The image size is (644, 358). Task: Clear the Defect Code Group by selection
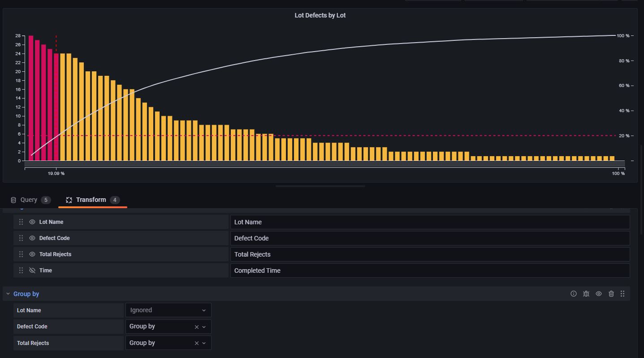[x=196, y=327]
